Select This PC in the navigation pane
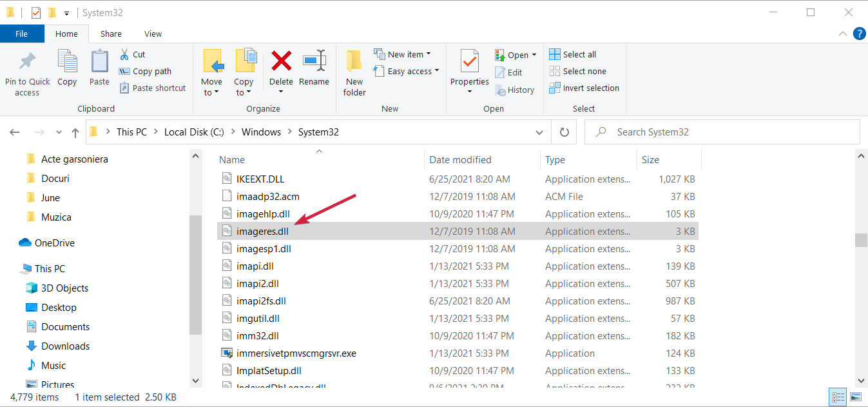868x407 pixels. (x=43, y=268)
